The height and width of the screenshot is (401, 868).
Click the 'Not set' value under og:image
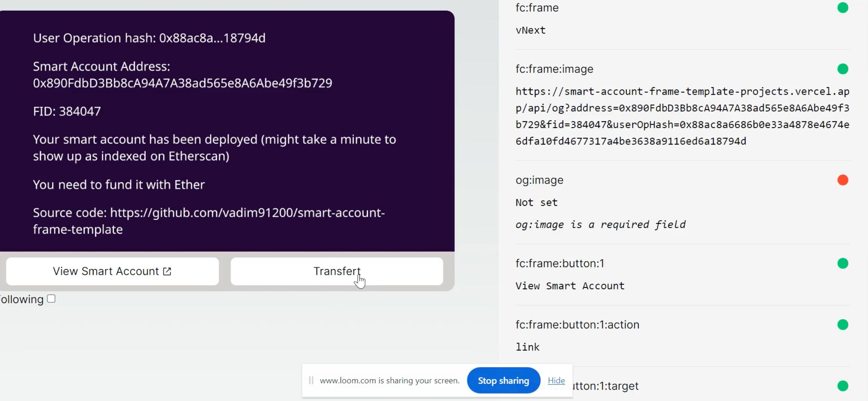tap(537, 202)
